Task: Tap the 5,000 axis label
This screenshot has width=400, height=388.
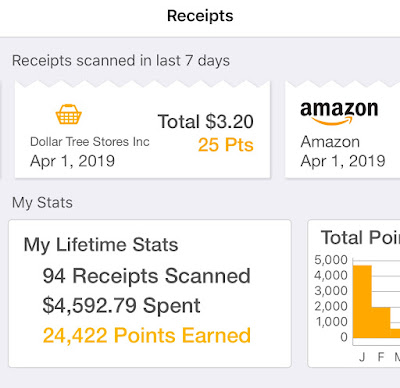Action: coord(331,260)
